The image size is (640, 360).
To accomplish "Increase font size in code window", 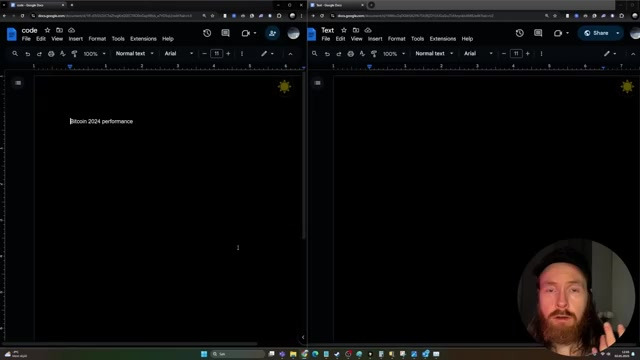I will pos(228,53).
